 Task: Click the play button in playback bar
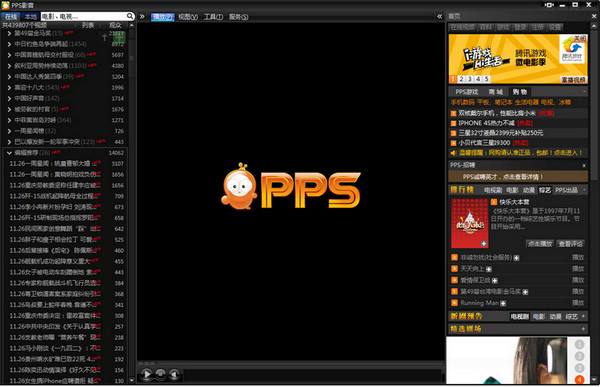(146, 374)
